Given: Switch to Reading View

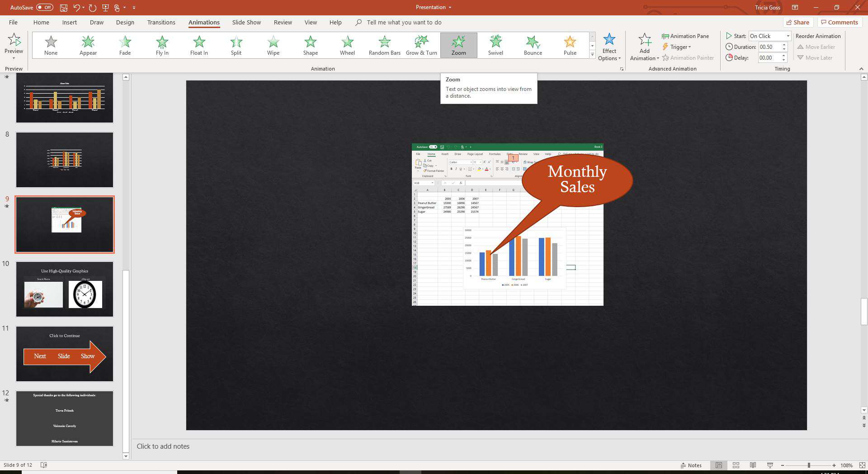Looking at the screenshot, I should click(x=753, y=465).
